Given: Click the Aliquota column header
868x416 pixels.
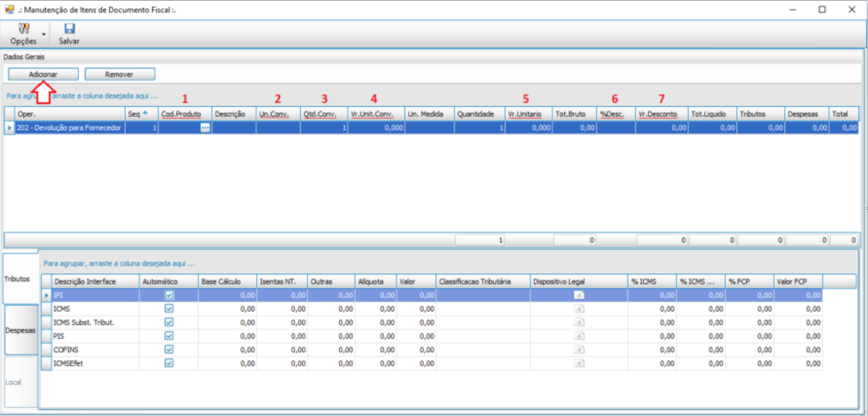Looking at the screenshot, I should 376,282.
